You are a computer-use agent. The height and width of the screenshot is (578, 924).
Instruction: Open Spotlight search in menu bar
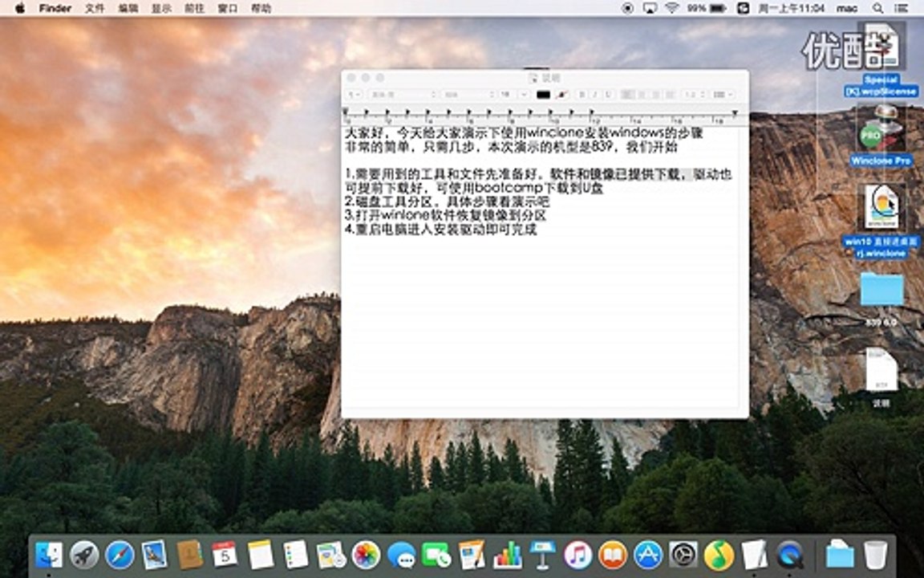point(878,8)
